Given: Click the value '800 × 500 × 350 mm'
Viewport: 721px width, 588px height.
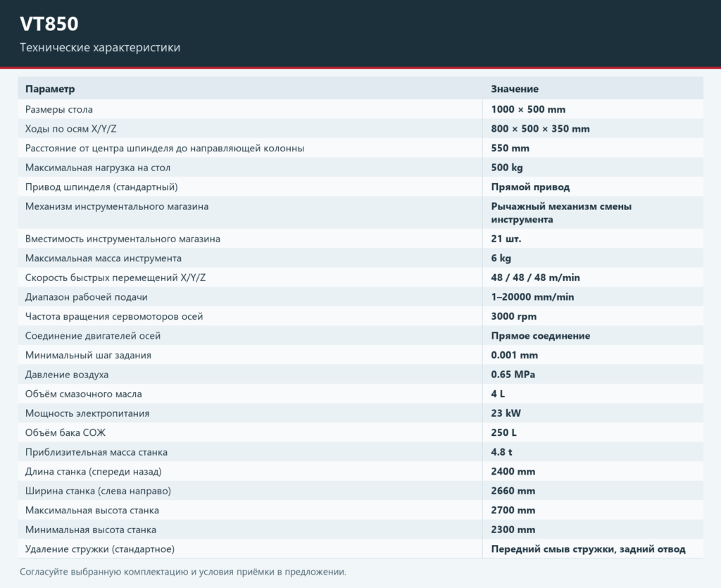Looking at the screenshot, I should point(540,129).
